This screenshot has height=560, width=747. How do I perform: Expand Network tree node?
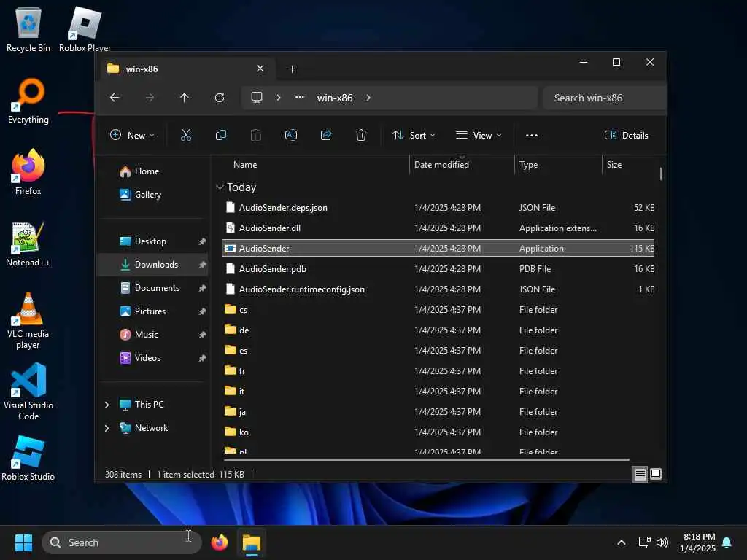click(107, 428)
